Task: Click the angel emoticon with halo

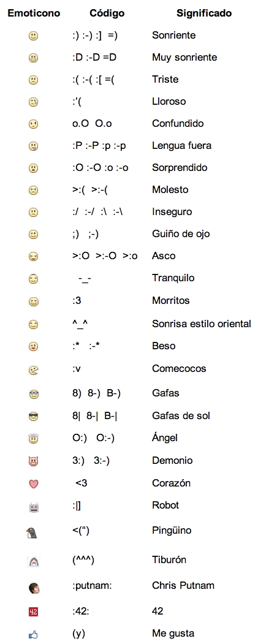Action: pos(34,439)
